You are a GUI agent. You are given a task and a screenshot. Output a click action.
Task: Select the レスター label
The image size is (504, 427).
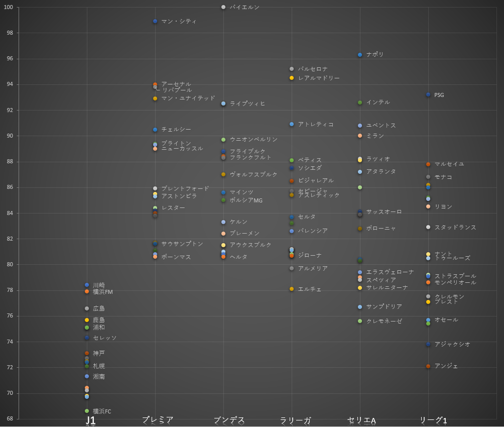[x=173, y=208]
